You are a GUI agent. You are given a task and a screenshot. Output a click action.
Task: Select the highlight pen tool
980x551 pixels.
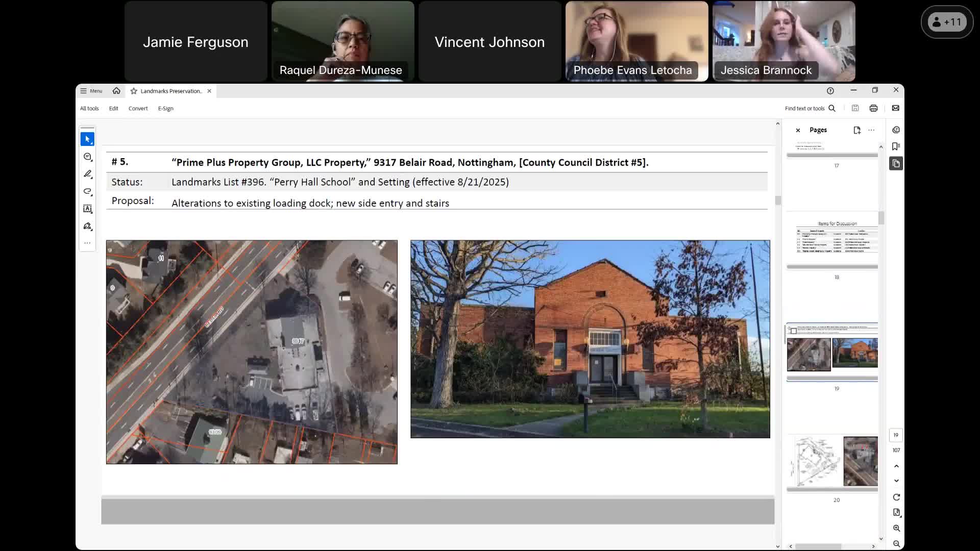pyautogui.click(x=87, y=174)
